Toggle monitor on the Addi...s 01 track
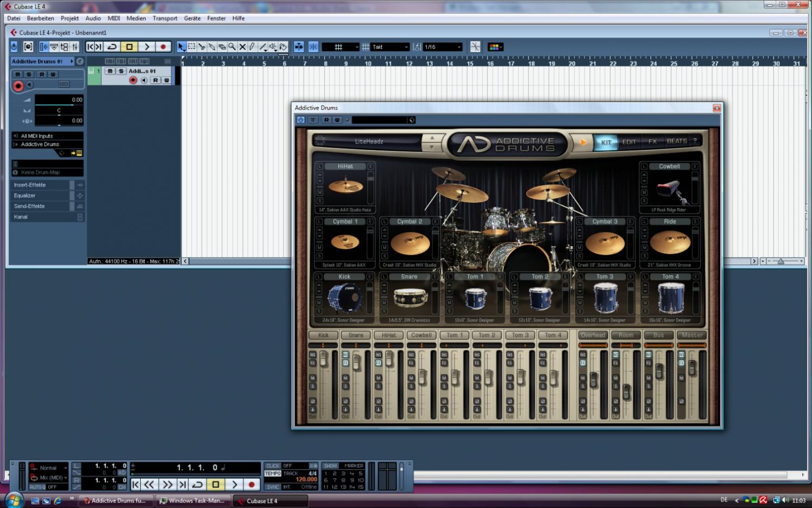The image size is (812, 508). 144,80
